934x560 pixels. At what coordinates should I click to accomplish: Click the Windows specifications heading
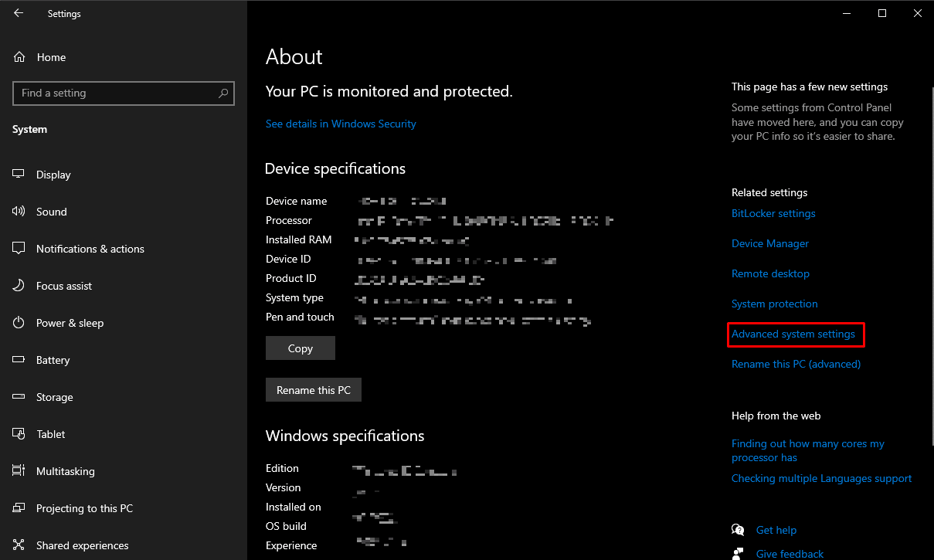(345, 436)
